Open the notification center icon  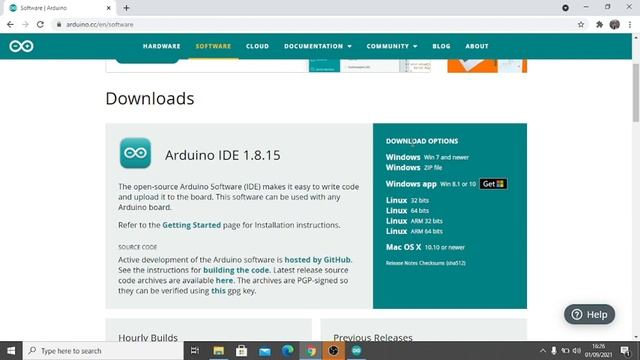tap(625, 351)
